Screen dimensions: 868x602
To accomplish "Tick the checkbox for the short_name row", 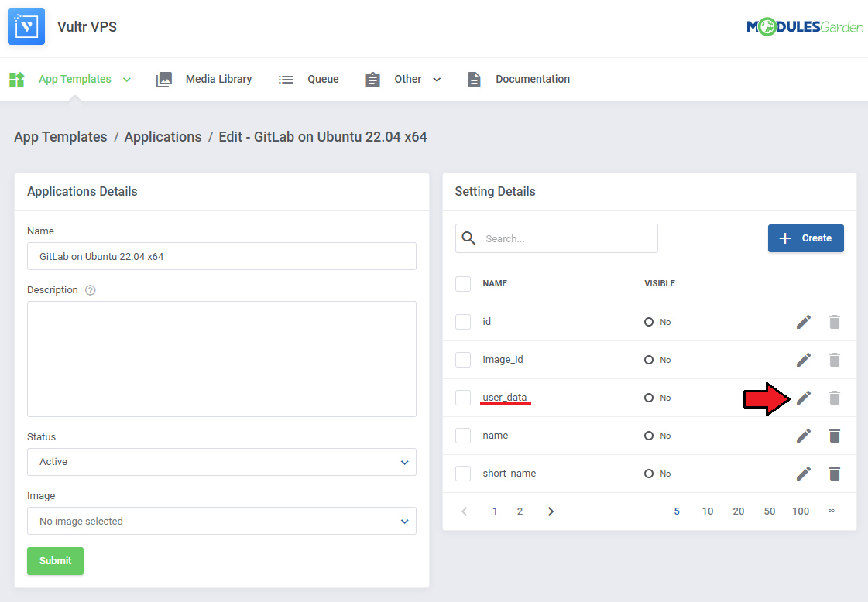I will [463, 474].
